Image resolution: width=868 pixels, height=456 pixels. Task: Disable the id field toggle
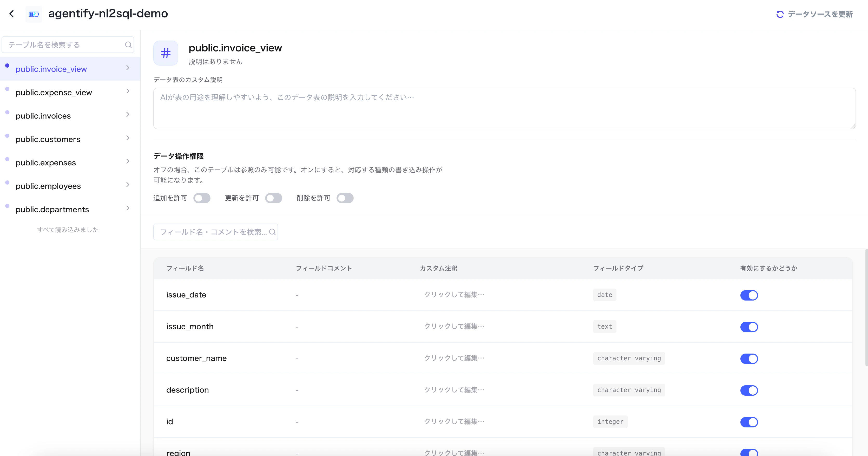click(749, 422)
